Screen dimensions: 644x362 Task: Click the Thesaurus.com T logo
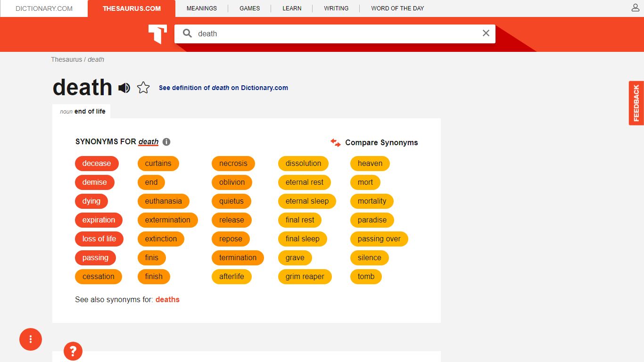tap(157, 34)
